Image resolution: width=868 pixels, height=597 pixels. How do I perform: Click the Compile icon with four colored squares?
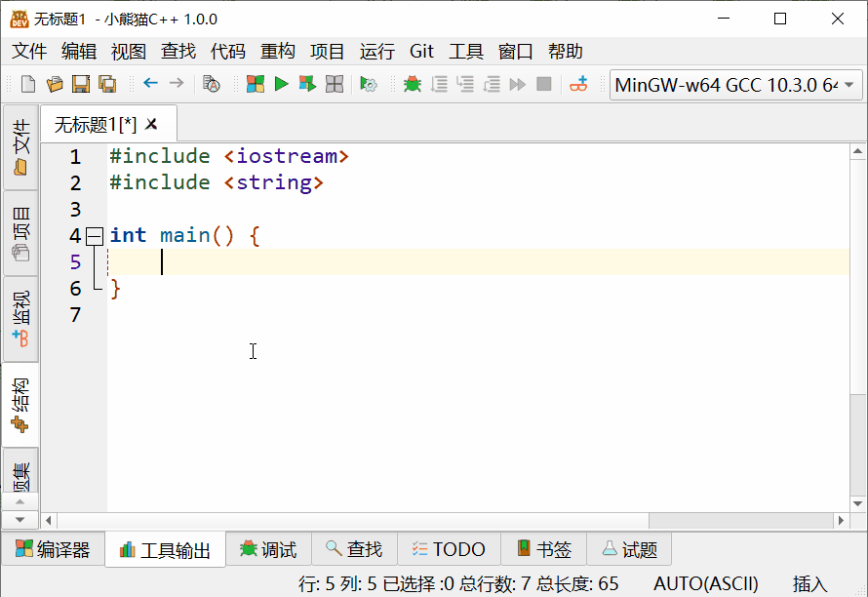(x=255, y=85)
